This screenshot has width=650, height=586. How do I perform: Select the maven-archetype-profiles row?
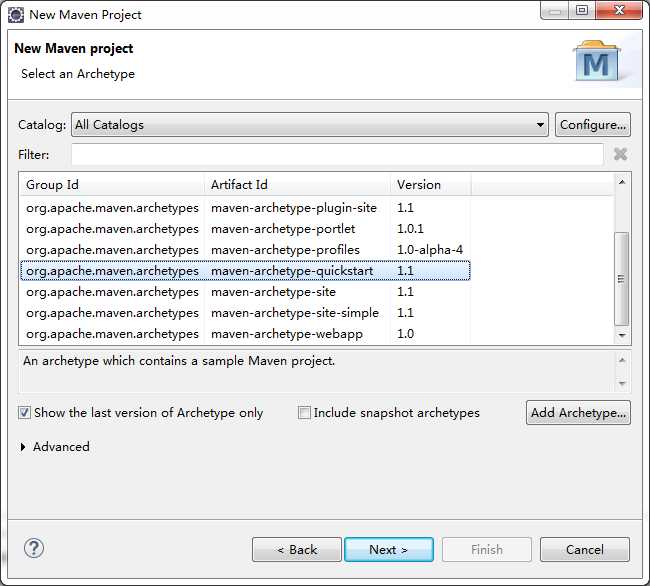pyautogui.click(x=245, y=250)
